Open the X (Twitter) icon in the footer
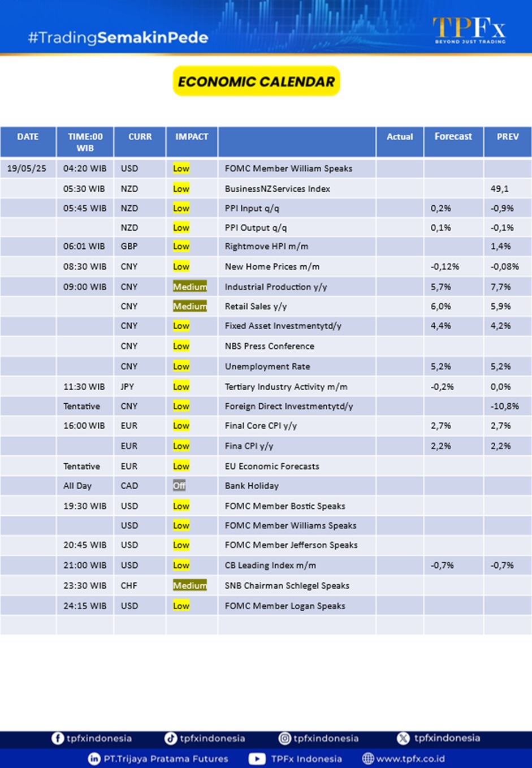Image resolution: width=532 pixels, height=768 pixels. coord(403,738)
